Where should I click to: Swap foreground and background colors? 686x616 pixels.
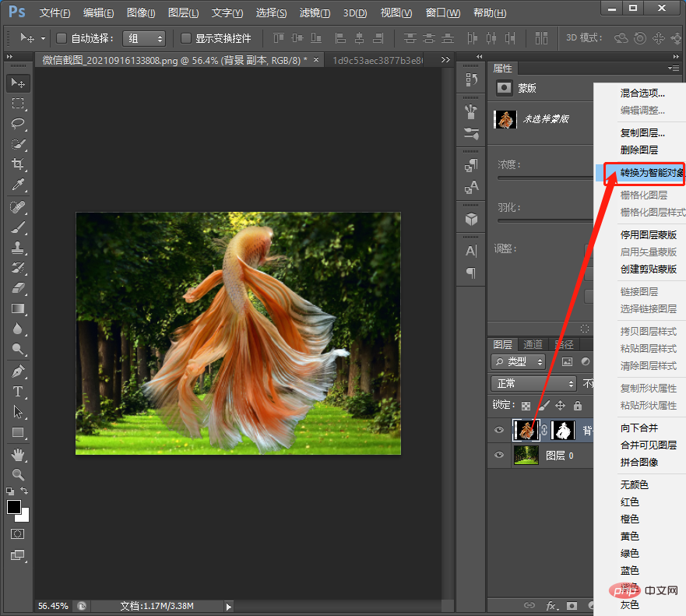24,491
